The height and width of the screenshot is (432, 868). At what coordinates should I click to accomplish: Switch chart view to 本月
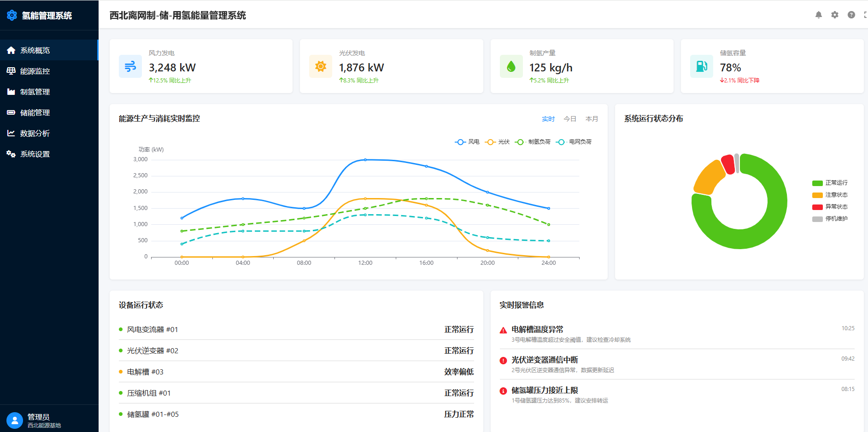pyautogui.click(x=592, y=118)
